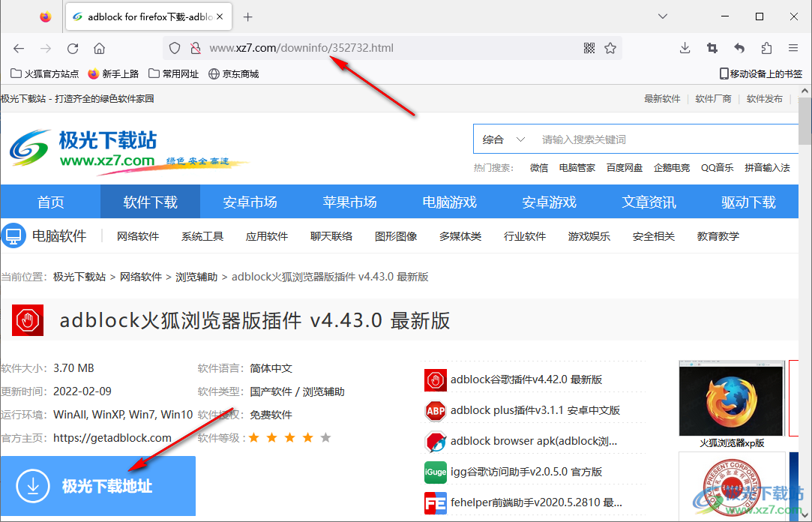Screen dimensions: 812x522
Task: Open igg谷歌访问助手v2.0.5.0 官方版 link
Action: (526, 472)
